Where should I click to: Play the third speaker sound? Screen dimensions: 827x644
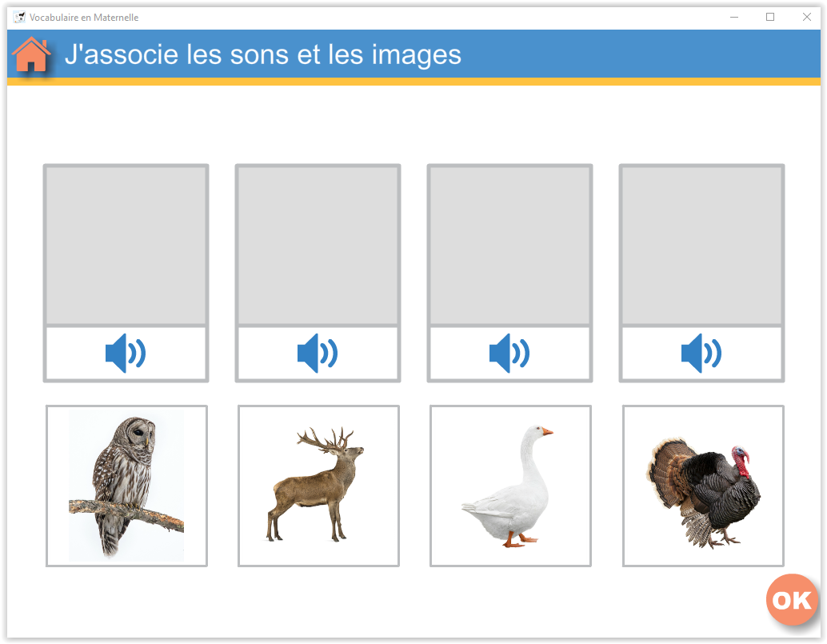509,353
